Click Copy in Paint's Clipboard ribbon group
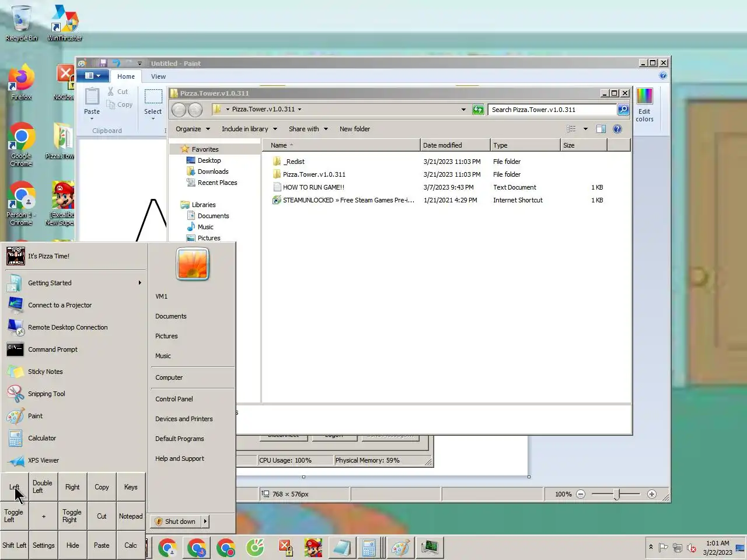Image resolution: width=747 pixels, height=560 pixels. tap(120, 104)
